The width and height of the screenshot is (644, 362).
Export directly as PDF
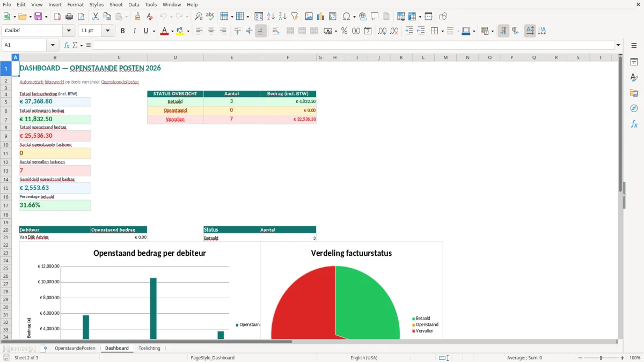[x=58, y=17]
